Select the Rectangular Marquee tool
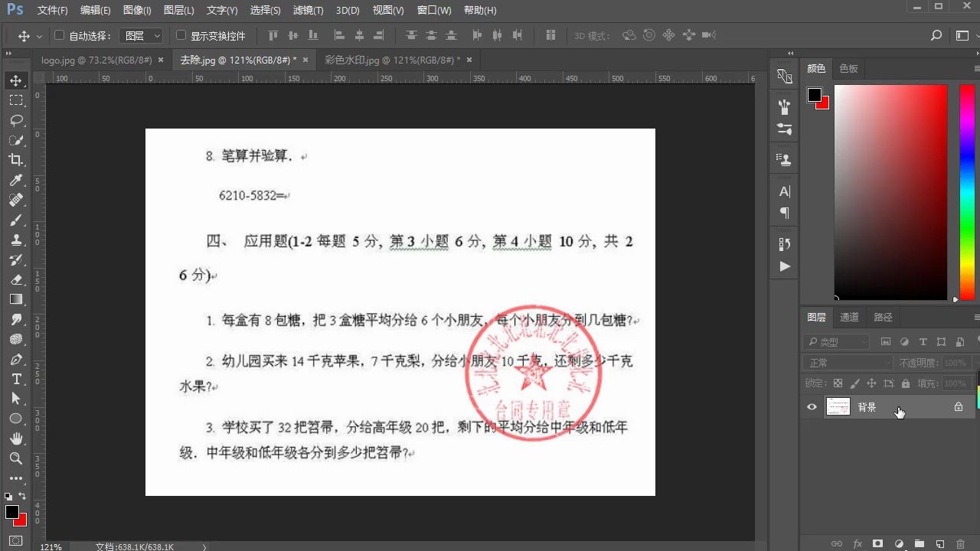Screen dimensions: 980x551 point(15,100)
